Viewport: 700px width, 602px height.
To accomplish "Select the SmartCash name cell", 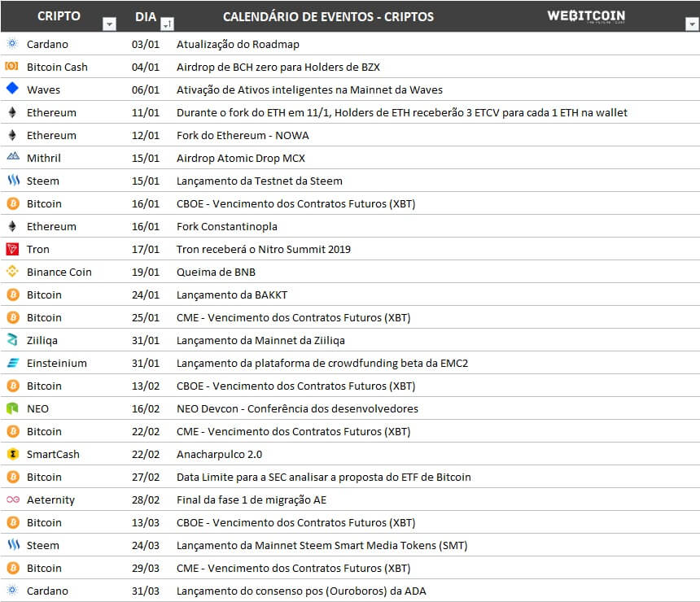I will coord(53,454).
